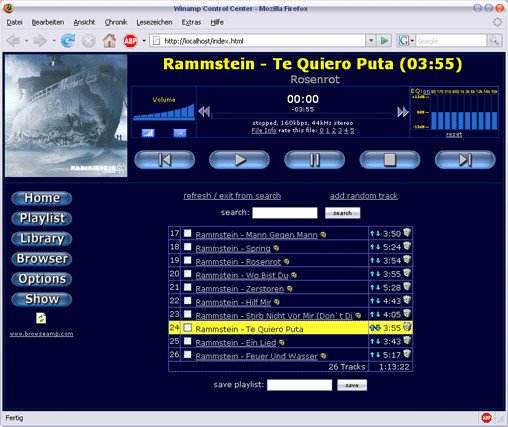Click the green Go arrow next to URL bar
Screen dimensions: 508x427
coord(384,41)
